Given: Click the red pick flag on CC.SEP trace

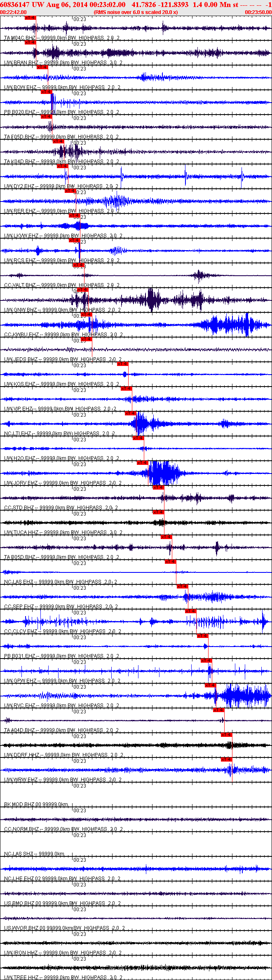Looking at the screenshot, I should coord(183,586).
